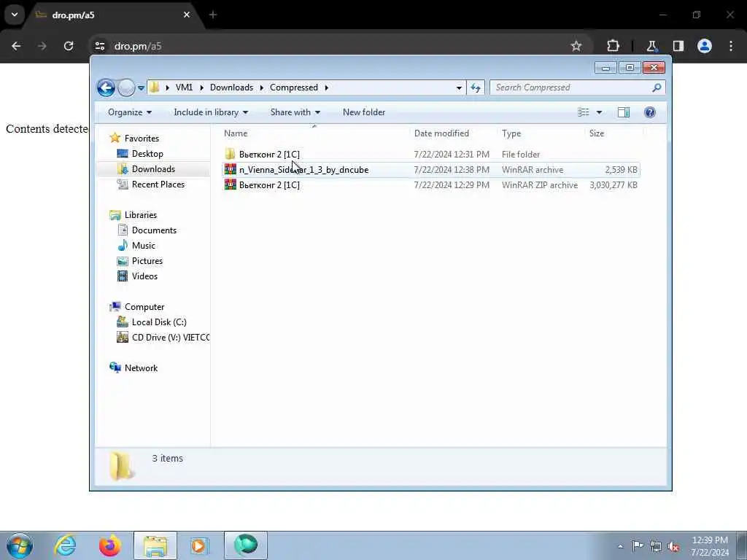Click the WinRAR icon of the ZIP archive row
This screenshot has width=747, height=560.
tap(231, 184)
